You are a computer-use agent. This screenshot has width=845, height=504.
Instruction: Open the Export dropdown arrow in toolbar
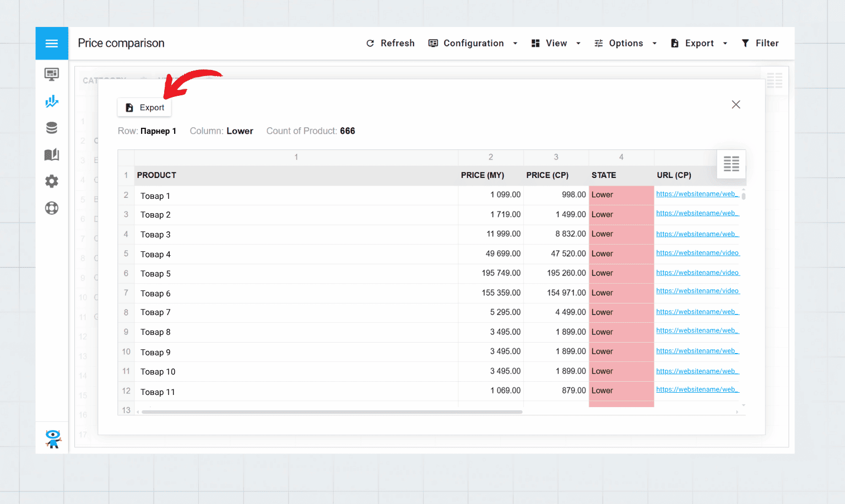point(724,43)
